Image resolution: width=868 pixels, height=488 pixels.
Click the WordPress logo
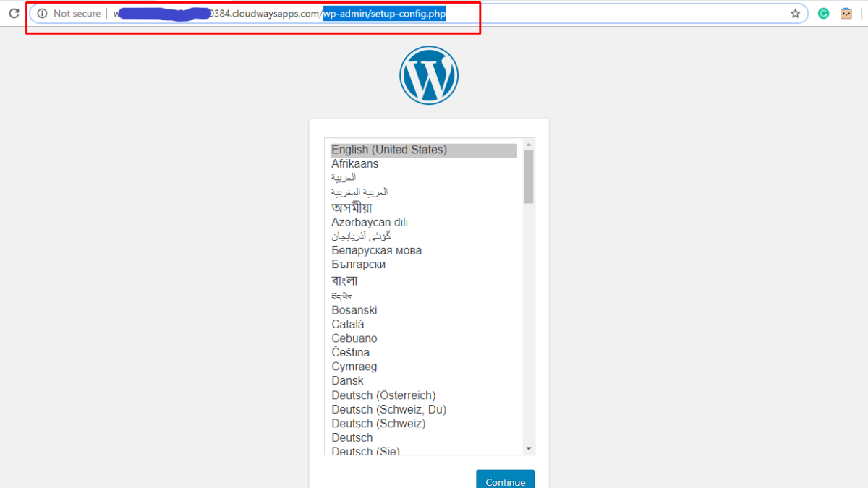(x=429, y=75)
